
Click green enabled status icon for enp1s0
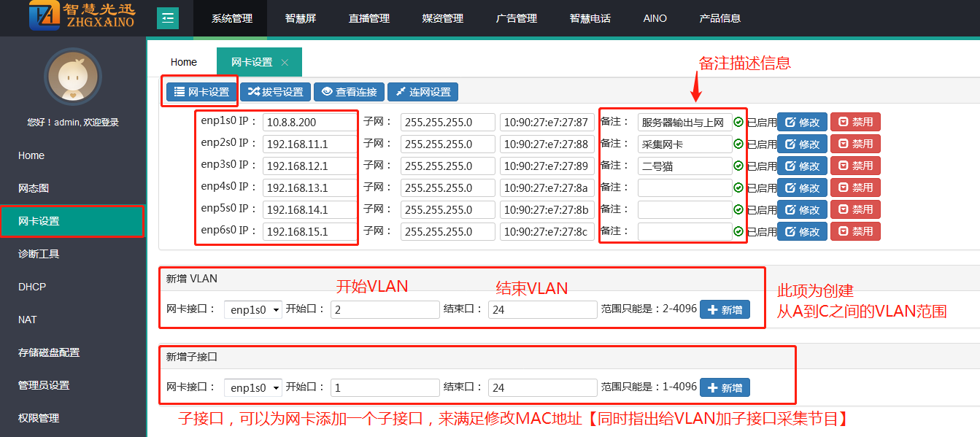(x=738, y=123)
